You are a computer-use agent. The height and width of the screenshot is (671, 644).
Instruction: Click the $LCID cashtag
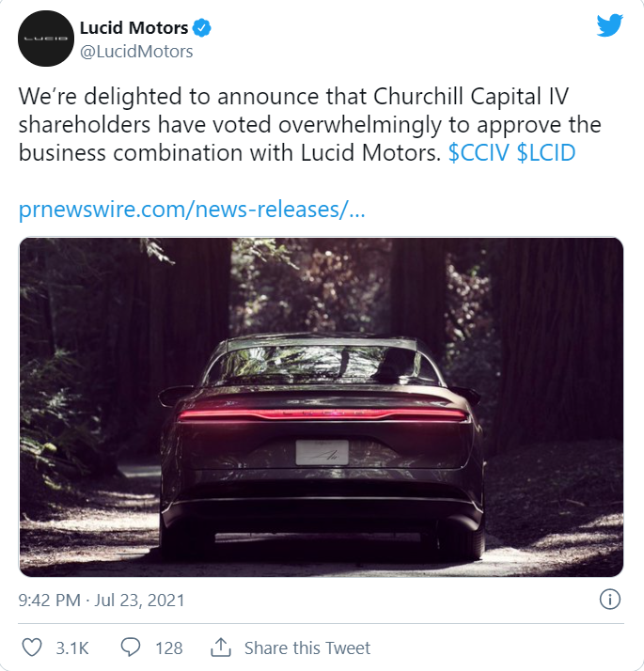click(546, 153)
